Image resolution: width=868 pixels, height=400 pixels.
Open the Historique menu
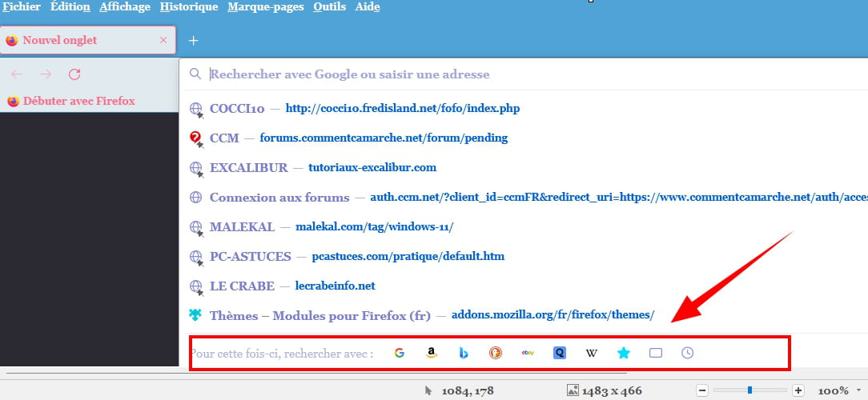(189, 7)
